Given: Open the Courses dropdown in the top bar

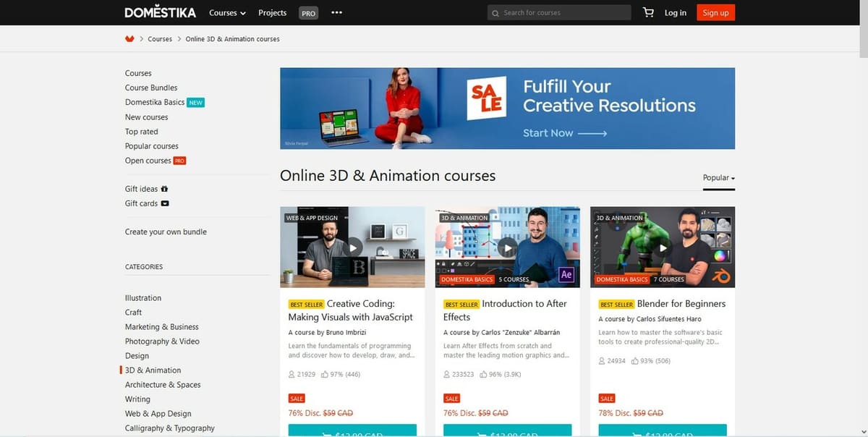Looking at the screenshot, I should [x=227, y=13].
